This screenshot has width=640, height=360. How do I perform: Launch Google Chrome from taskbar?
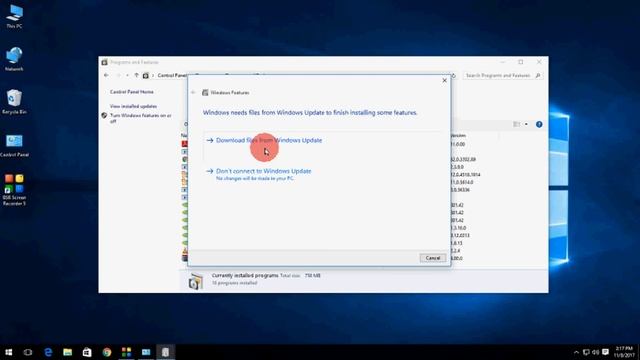pos(107,352)
